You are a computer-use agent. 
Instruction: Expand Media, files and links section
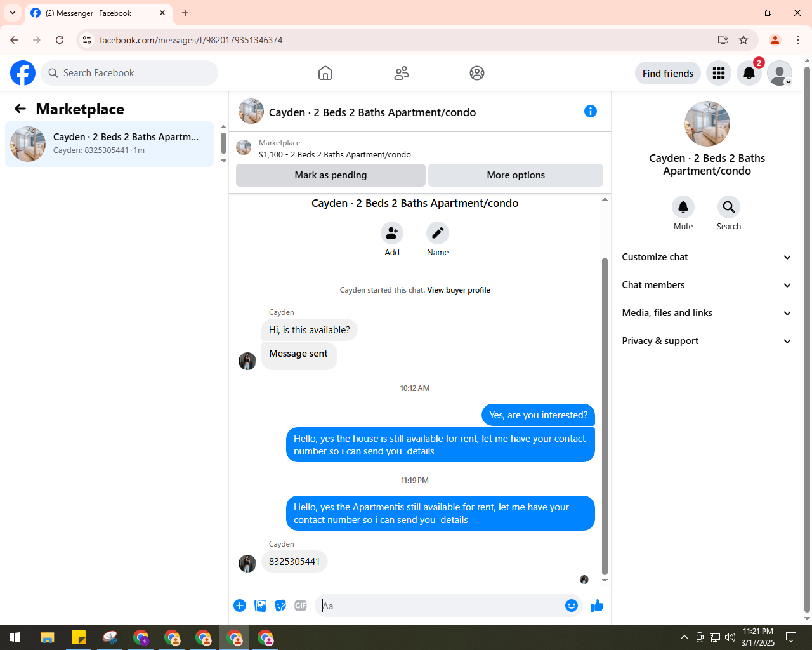pos(707,313)
